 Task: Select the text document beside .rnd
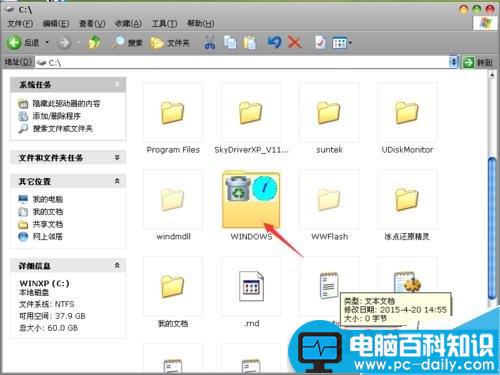point(329,285)
